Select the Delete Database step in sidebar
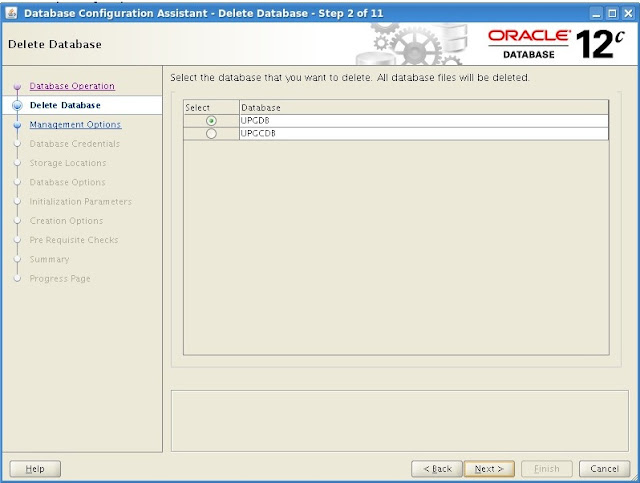This screenshot has height=483, width=640. coord(65,105)
